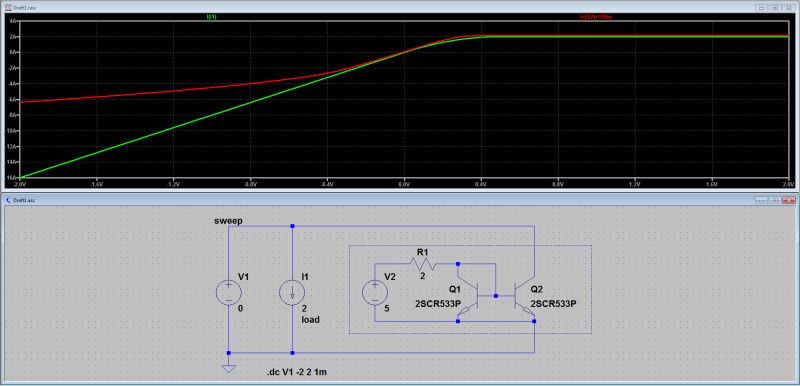
Task: Minimize the Draft1.raw plot window
Action: [762, 8]
